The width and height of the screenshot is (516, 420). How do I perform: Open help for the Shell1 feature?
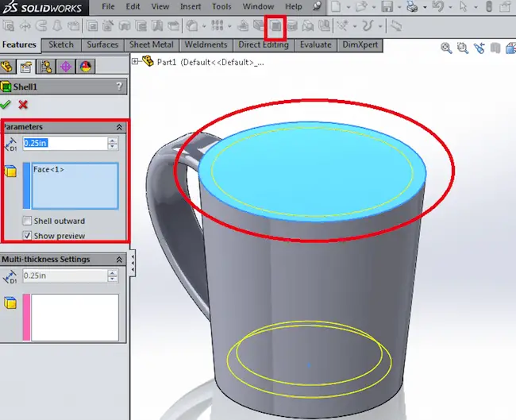pyautogui.click(x=119, y=87)
